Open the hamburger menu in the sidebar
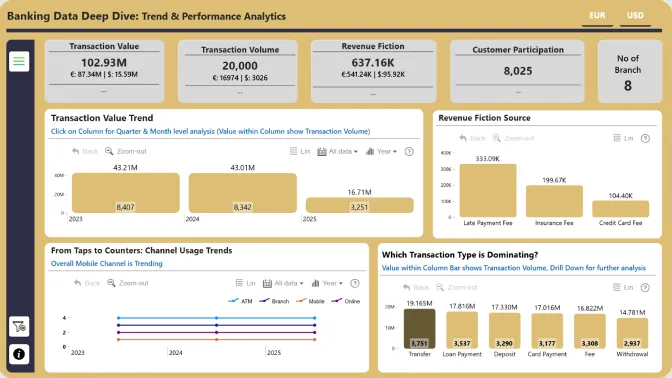Screen dimensions: 672x378 click(19, 61)
